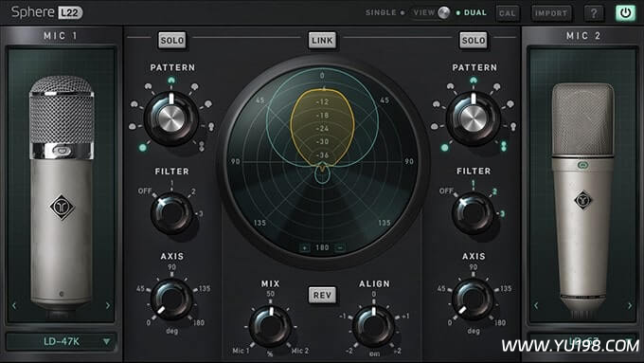
Task: Click the Mic 1 label under MIX knob
Action: tap(241, 351)
